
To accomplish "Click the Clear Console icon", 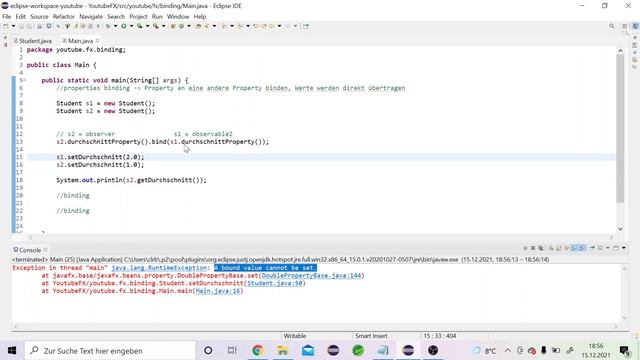I will [551, 248].
